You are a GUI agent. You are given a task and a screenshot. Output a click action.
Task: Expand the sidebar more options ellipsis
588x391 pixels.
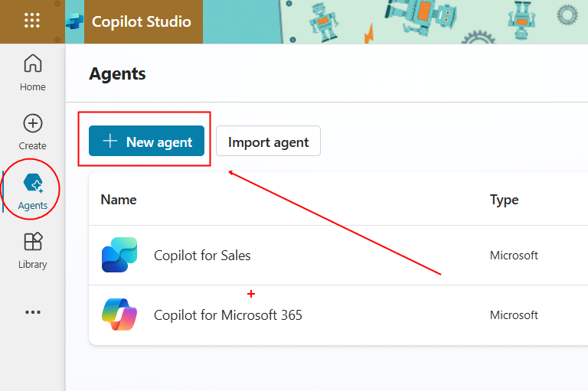pyautogui.click(x=33, y=312)
